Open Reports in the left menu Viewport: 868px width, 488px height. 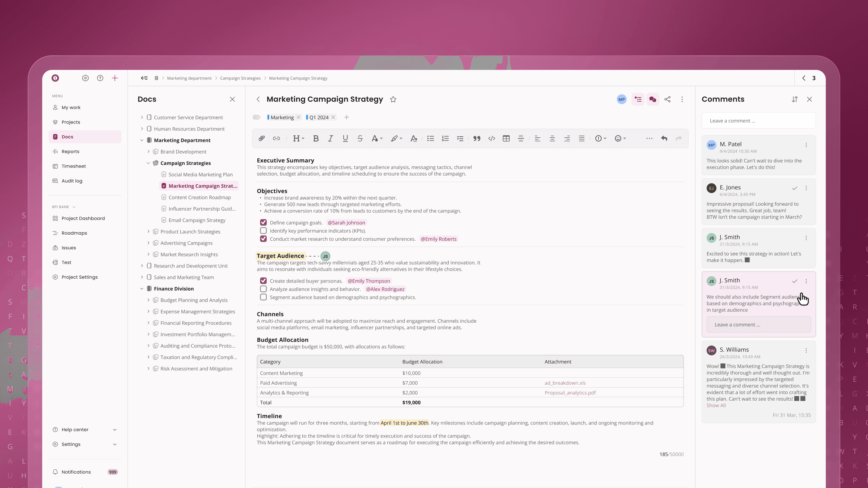point(71,152)
